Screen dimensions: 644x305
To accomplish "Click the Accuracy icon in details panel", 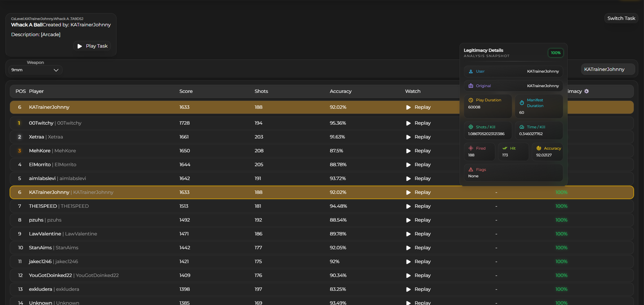I will click(x=539, y=148).
